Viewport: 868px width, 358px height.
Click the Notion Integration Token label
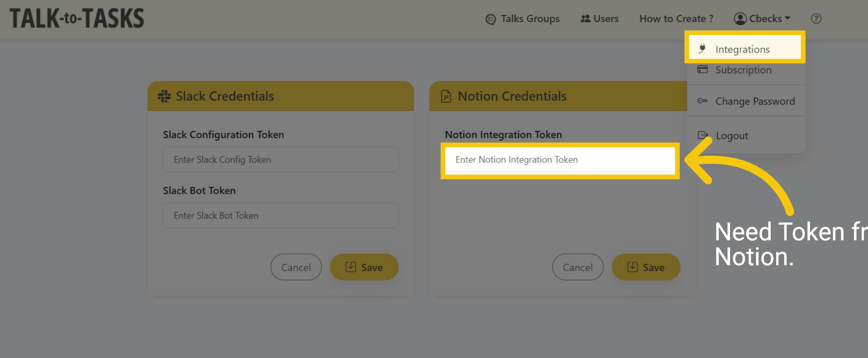(503, 134)
